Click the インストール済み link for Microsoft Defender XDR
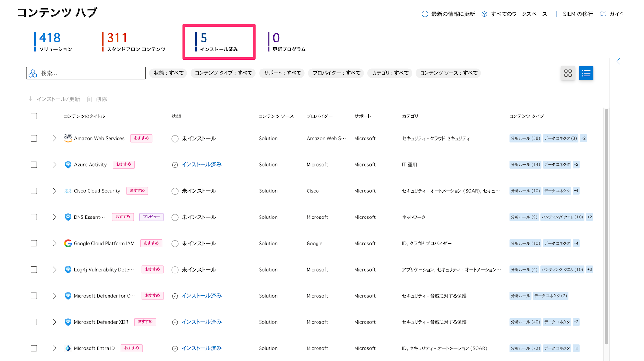 point(202,322)
